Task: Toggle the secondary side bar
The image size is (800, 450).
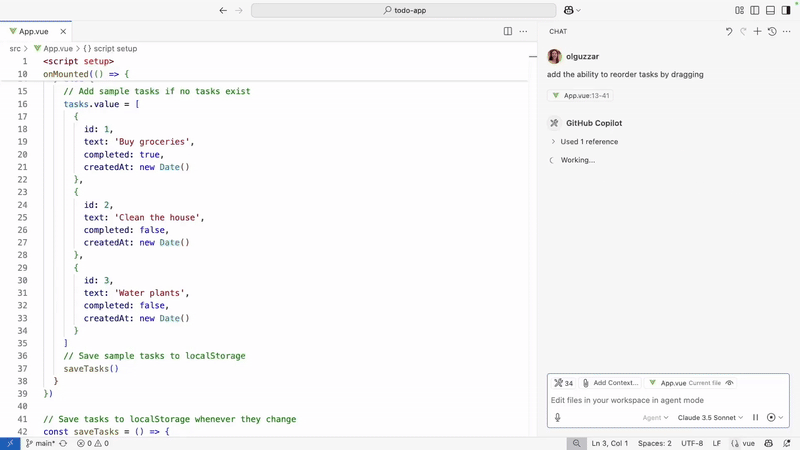Action: pyautogui.click(x=786, y=10)
